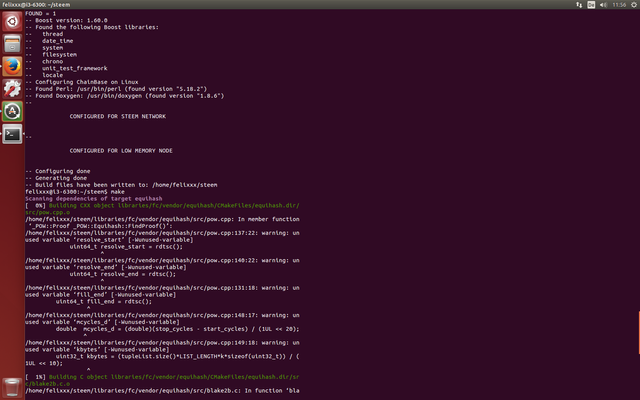
Task: Open the keyboard layout indicator
Action: coord(591,4)
